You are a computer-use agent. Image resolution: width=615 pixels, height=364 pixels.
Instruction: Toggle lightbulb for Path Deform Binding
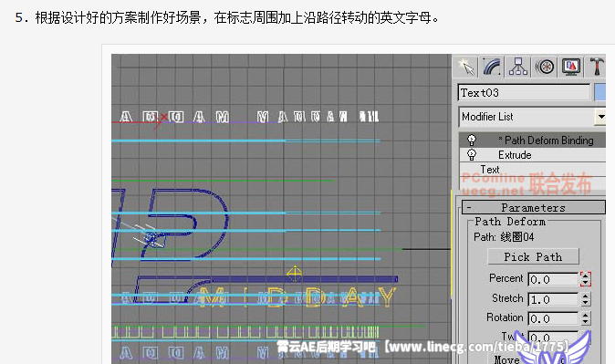pos(472,140)
